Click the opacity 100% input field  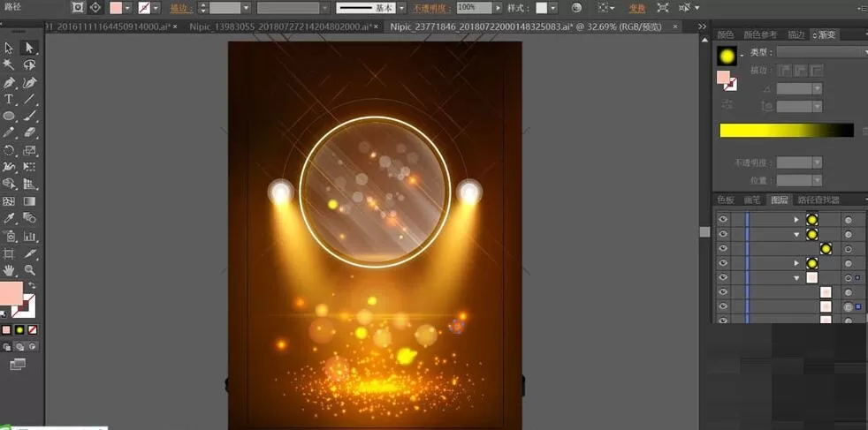pos(475,8)
